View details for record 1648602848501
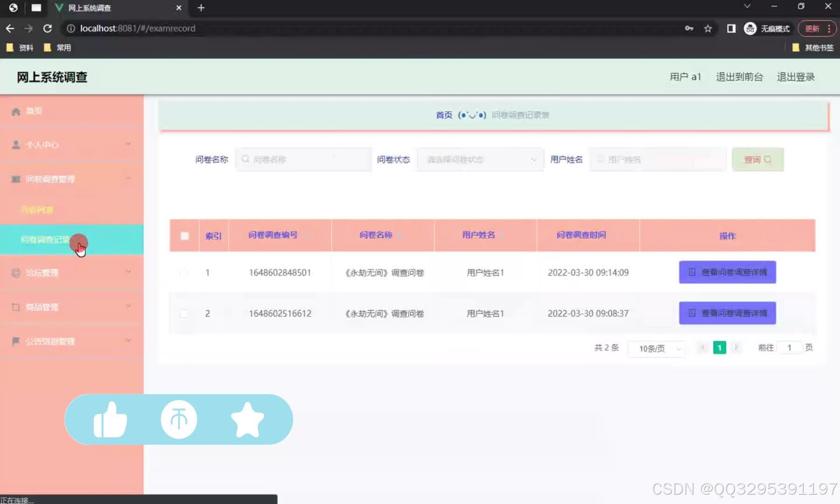 pyautogui.click(x=728, y=272)
